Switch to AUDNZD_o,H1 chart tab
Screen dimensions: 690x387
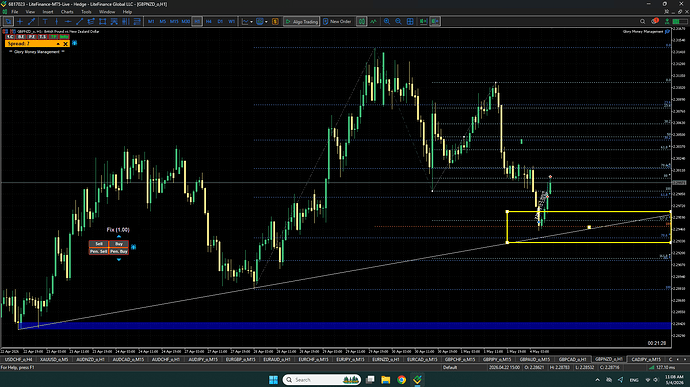point(91,359)
